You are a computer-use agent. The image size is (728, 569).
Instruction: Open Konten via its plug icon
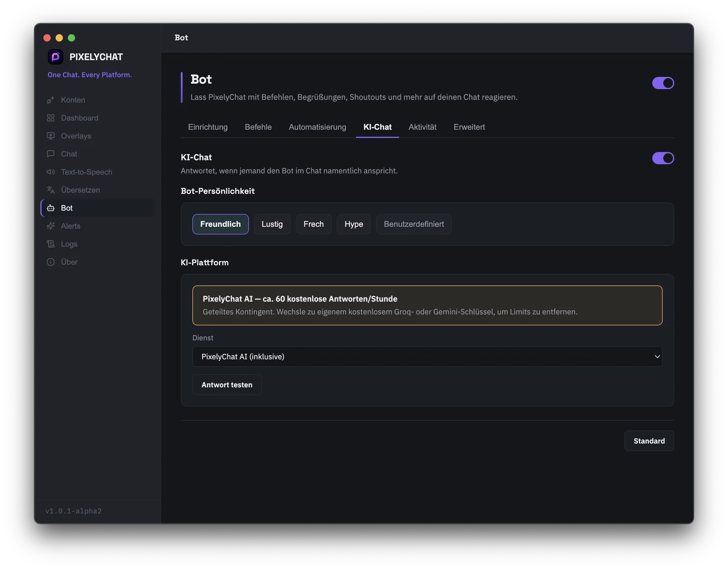coord(51,100)
